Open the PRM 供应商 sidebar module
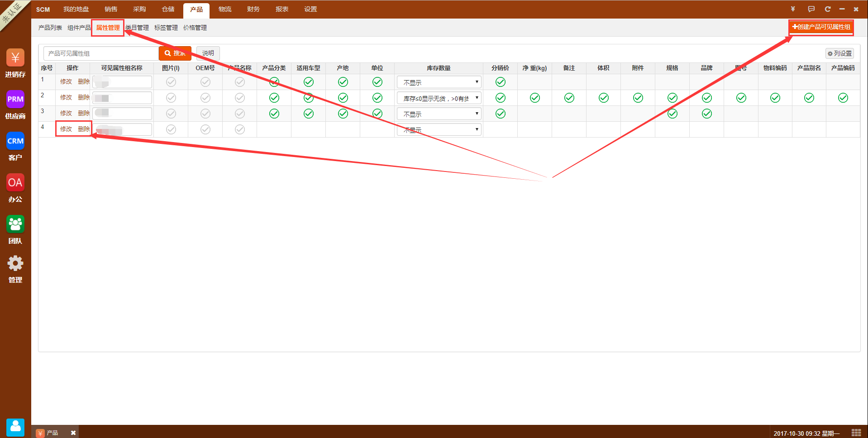 point(15,105)
